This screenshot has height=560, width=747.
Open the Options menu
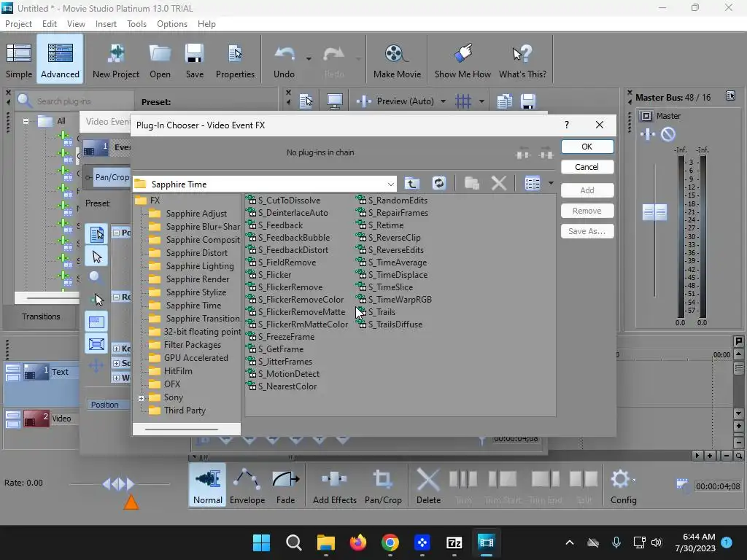[x=172, y=24]
